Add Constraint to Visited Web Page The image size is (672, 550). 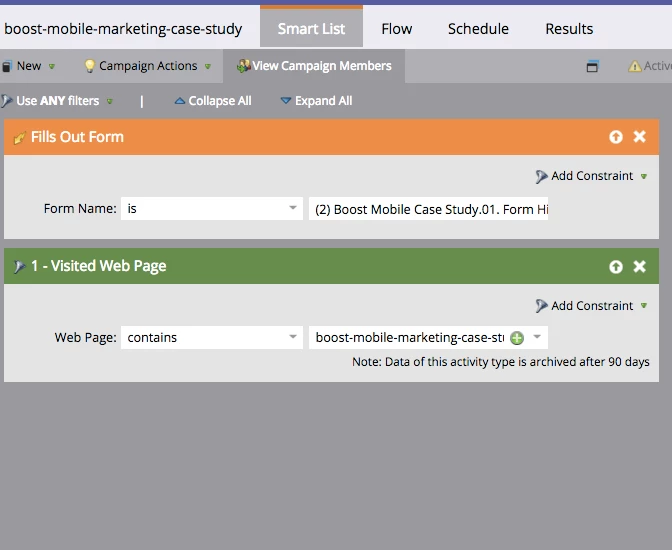[x=591, y=306]
